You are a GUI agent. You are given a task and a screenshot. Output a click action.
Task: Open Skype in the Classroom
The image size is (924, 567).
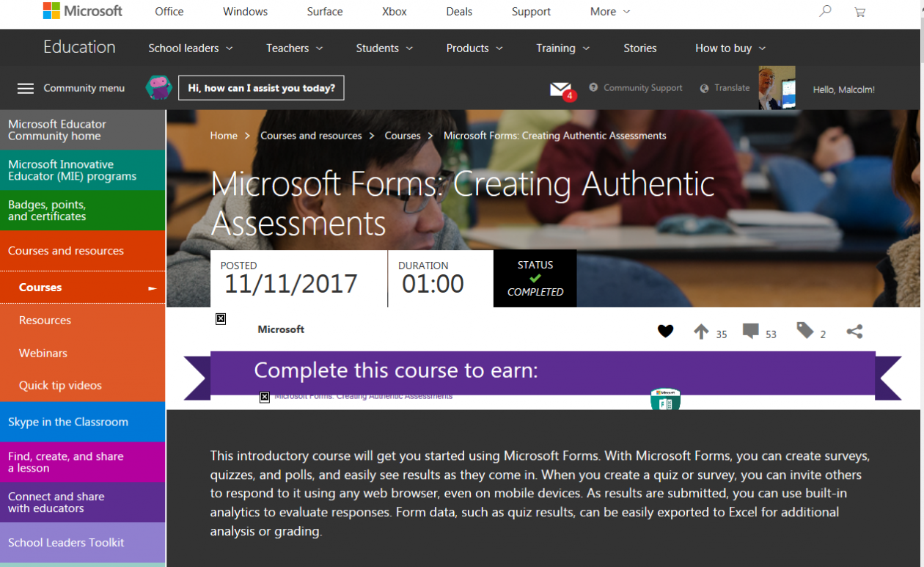(83, 422)
